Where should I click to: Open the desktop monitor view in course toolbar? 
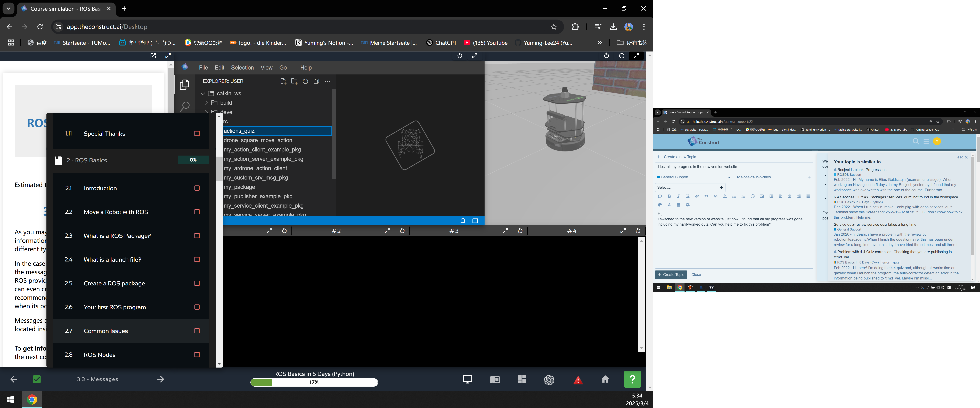click(467, 379)
